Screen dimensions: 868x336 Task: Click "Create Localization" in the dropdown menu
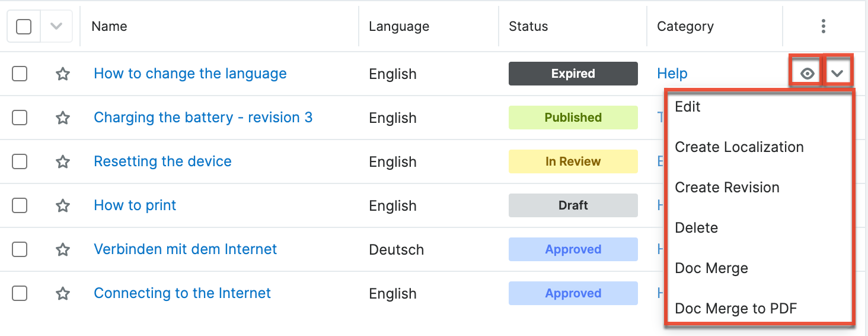(739, 147)
